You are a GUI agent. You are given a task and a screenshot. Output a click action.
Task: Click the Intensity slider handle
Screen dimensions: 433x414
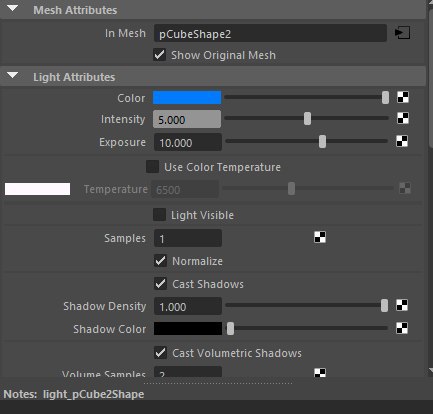[307, 118]
